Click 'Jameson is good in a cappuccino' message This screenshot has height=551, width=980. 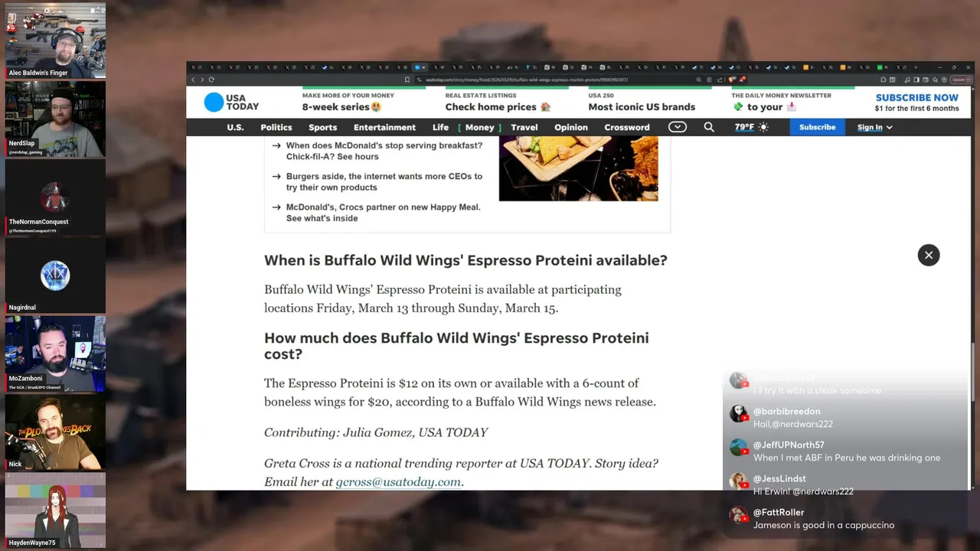[x=824, y=525]
